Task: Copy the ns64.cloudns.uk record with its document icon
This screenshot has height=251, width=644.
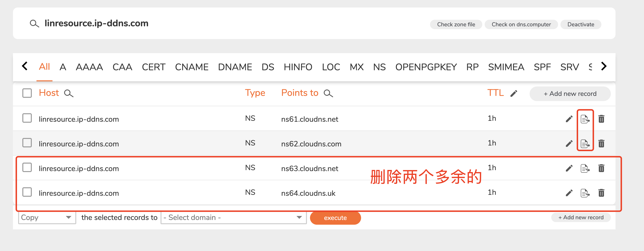Action: pos(585,193)
